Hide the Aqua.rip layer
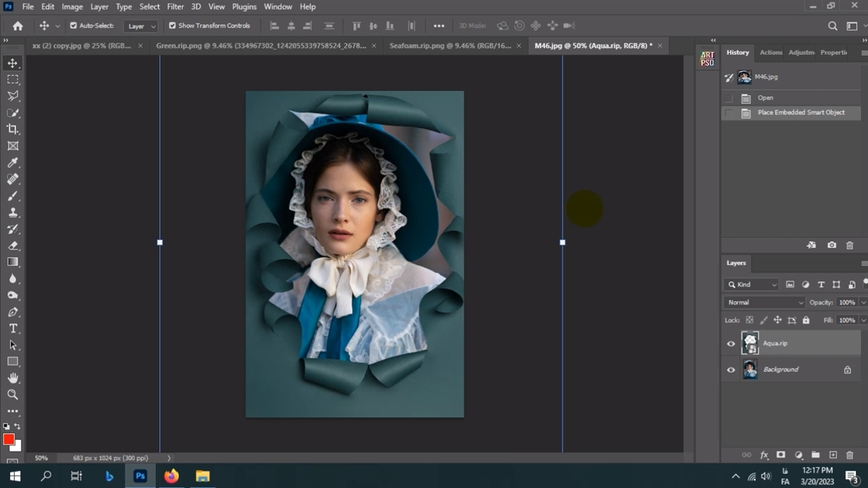 tap(731, 344)
